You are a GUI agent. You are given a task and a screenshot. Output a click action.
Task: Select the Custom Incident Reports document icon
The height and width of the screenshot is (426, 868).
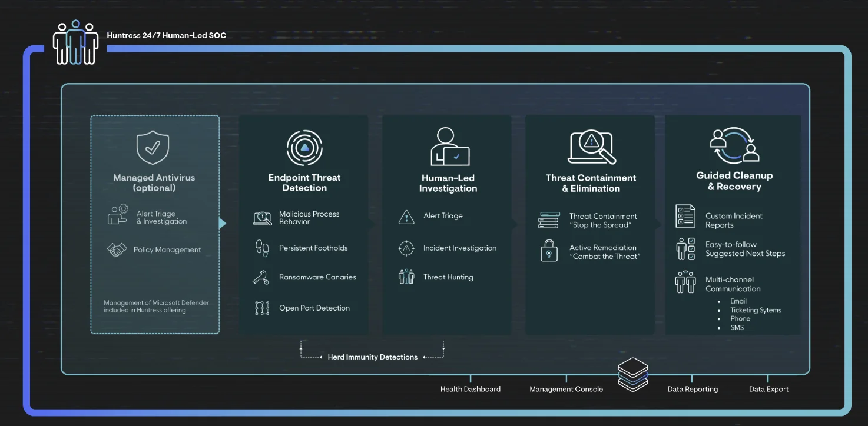685,216
